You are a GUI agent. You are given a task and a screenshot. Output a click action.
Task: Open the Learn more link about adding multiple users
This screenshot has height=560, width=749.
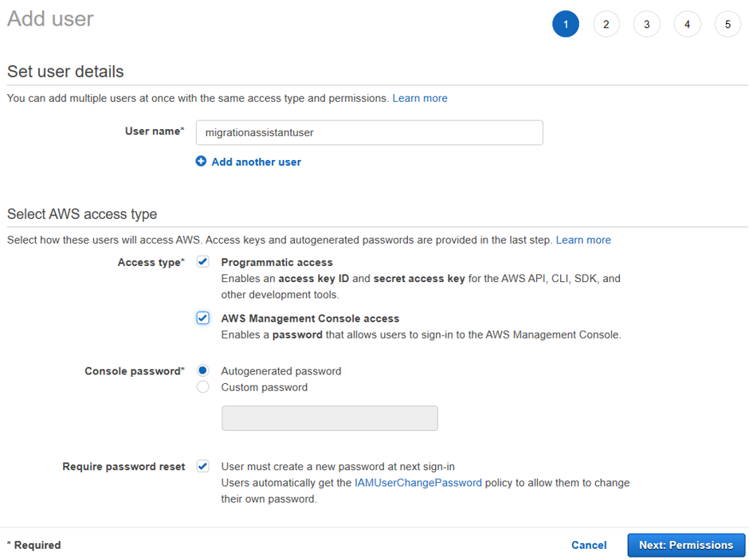coord(420,97)
